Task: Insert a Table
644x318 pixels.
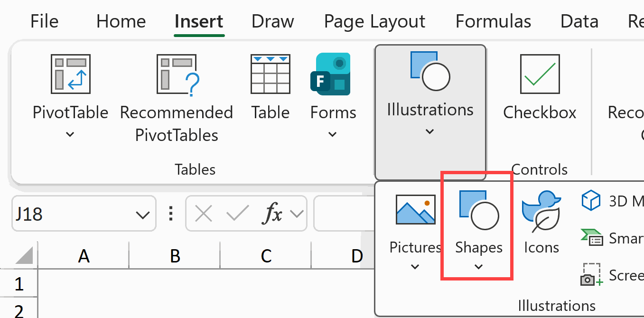Action: coord(270,88)
